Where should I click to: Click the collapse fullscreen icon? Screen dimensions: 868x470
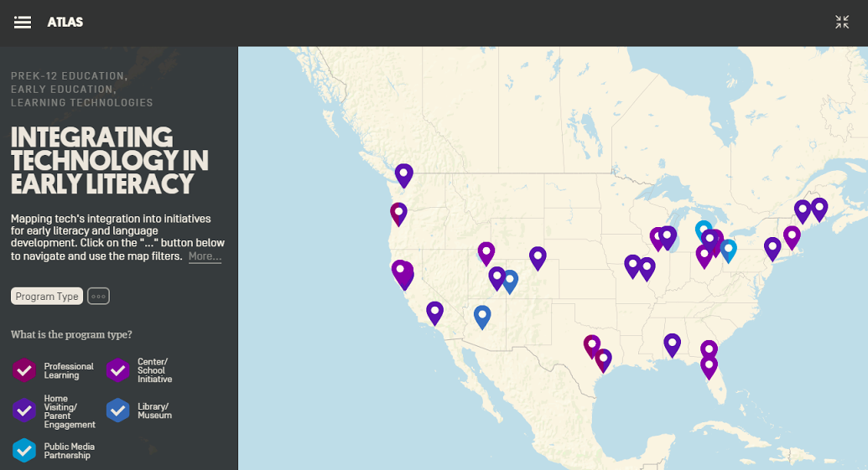[x=842, y=23]
